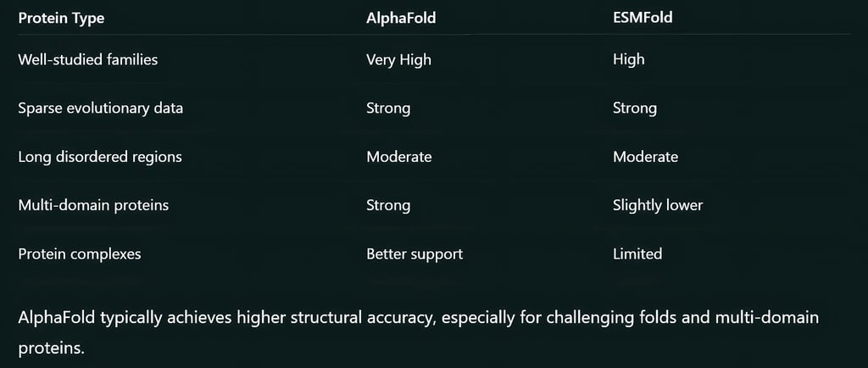The width and height of the screenshot is (868, 368).
Task: Select the Long disordered regions row label
Action: click(100, 157)
